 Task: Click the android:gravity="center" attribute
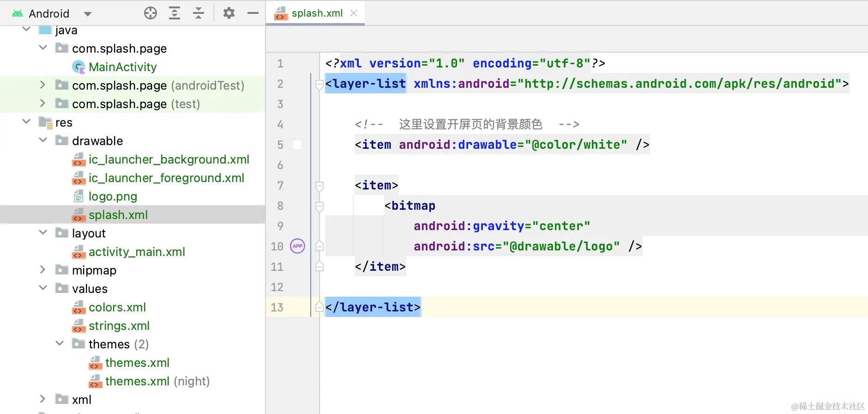tap(502, 226)
